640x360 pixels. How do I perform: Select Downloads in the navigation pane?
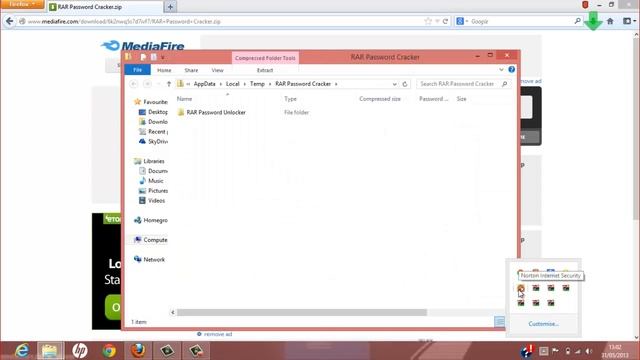(153, 122)
